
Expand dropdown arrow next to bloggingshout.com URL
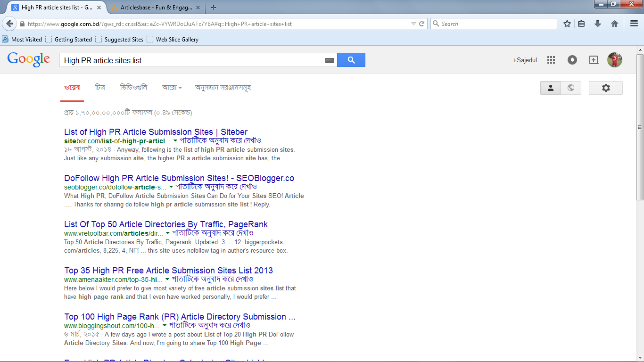click(x=165, y=325)
